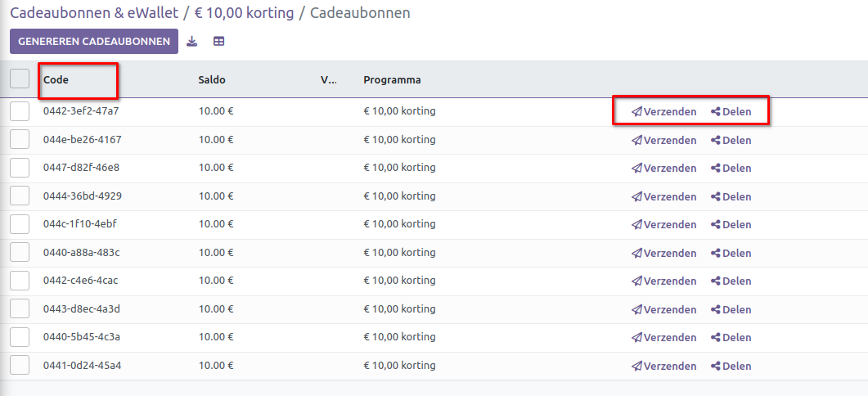Open the € 10,00 korting breadcrumb

244,13
